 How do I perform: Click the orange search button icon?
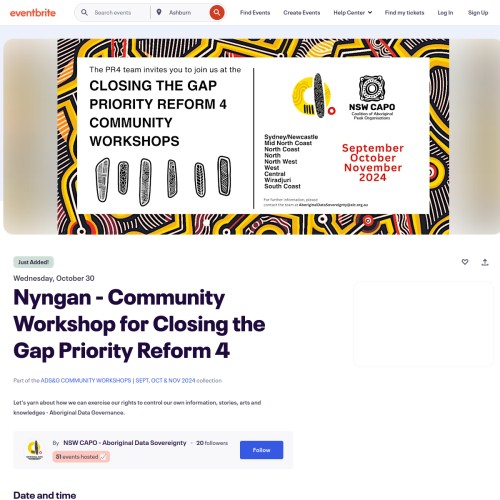217,13
